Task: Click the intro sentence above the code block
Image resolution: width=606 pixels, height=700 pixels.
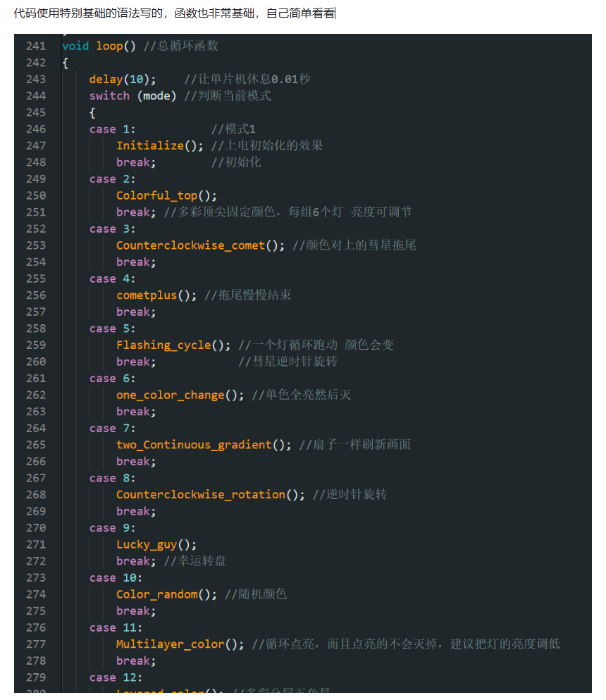Action: point(174,13)
